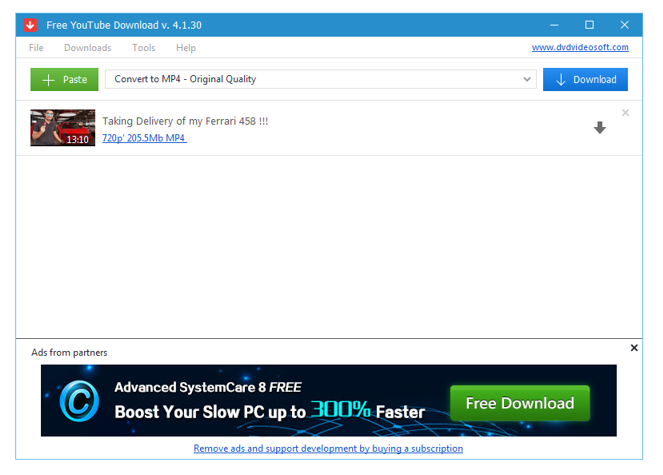Click the Free Download ad button
This screenshot has width=663, height=475.
[x=520, y=403]
